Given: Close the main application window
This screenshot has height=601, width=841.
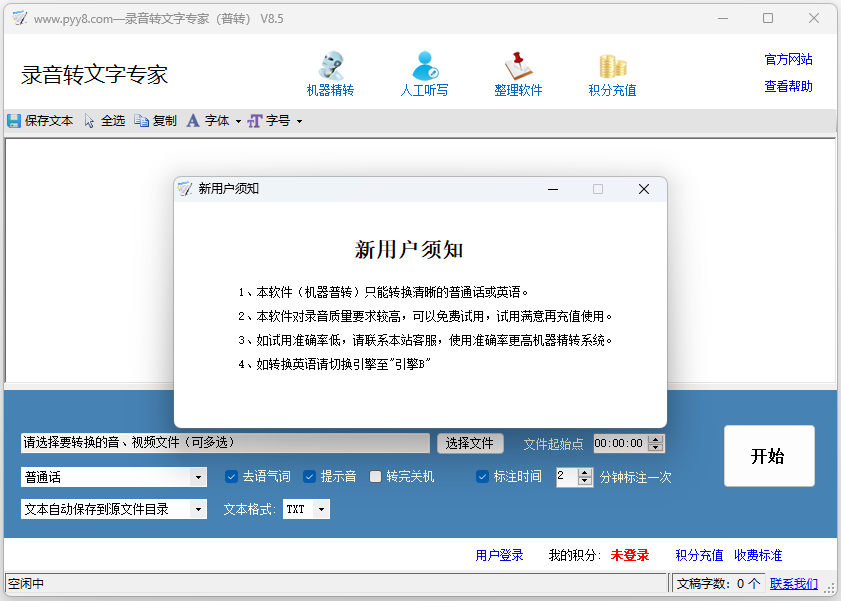Looking at the screenshot, I should coord(814,18).
